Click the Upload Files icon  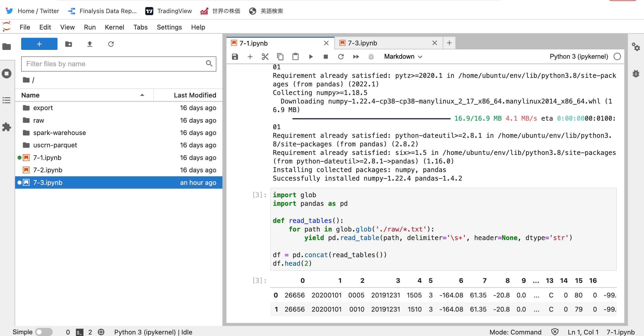coord(90,44)
